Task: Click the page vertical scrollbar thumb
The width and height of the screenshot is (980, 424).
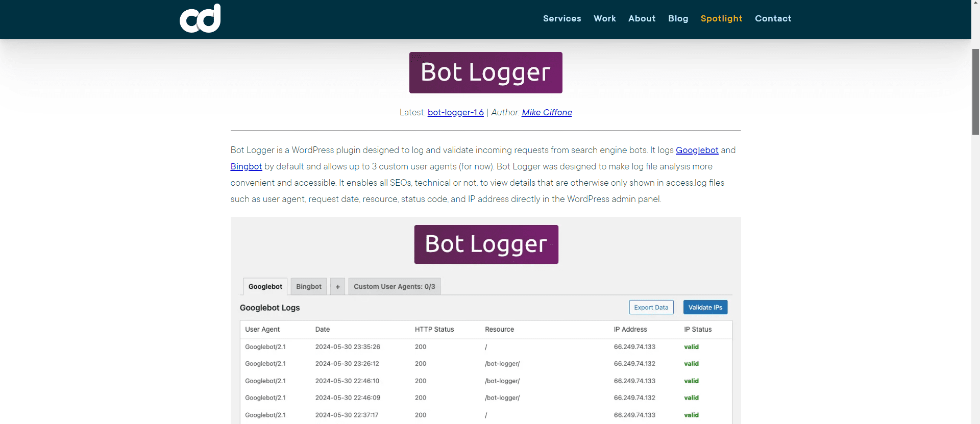Action: click(975, 92)
